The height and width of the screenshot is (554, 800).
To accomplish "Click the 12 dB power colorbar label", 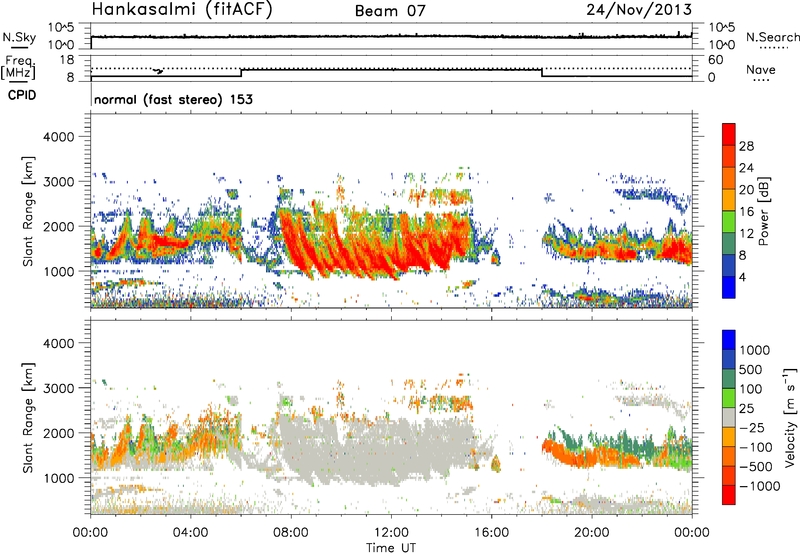I will pos(746,234).
